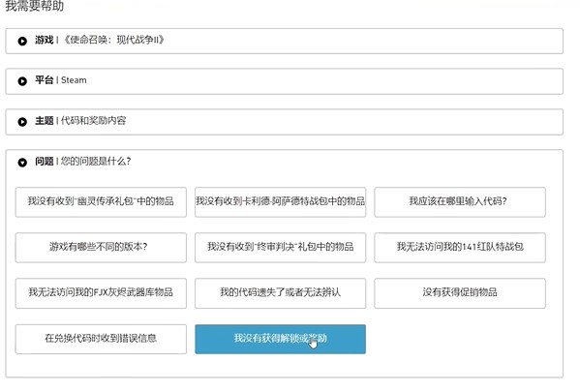Click highlighted 我没有获得解锁或奖励 button

(x=280, y=339)
